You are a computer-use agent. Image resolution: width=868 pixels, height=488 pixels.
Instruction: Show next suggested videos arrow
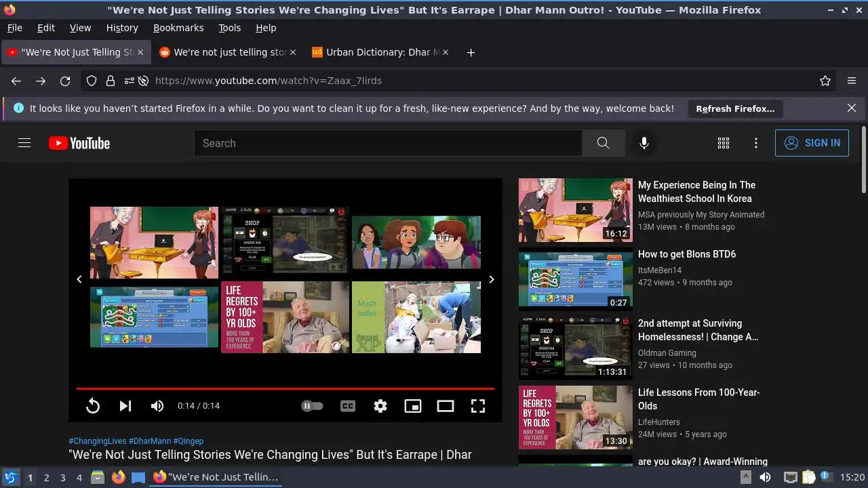(492, 279)
